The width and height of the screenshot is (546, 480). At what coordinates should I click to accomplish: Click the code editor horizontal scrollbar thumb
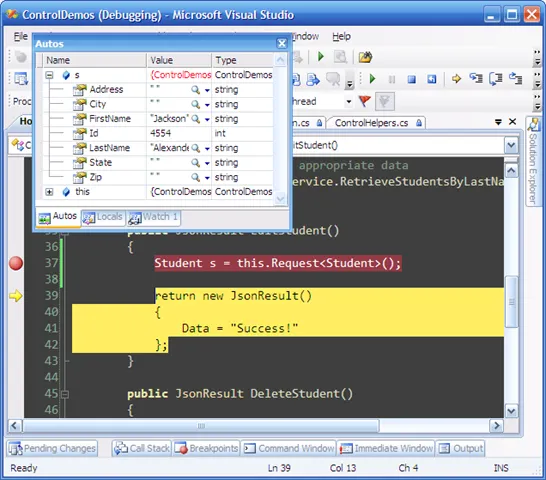(201, 426)
